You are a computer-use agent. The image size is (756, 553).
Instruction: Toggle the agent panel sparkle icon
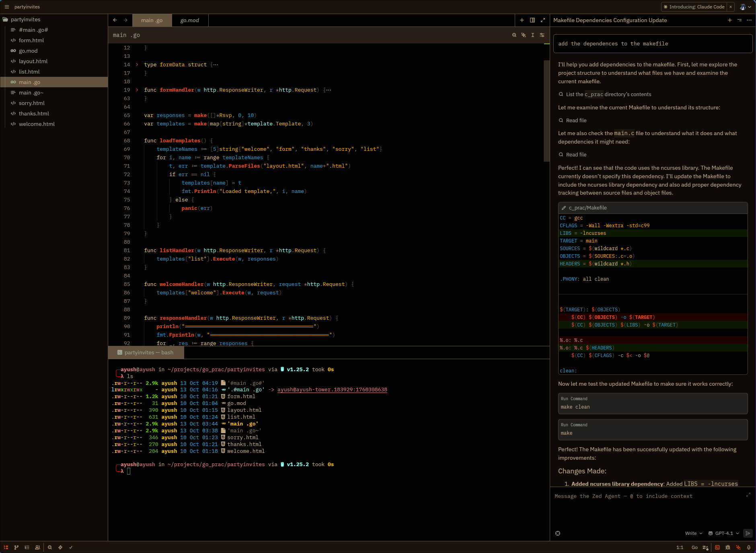click(738, 547)
